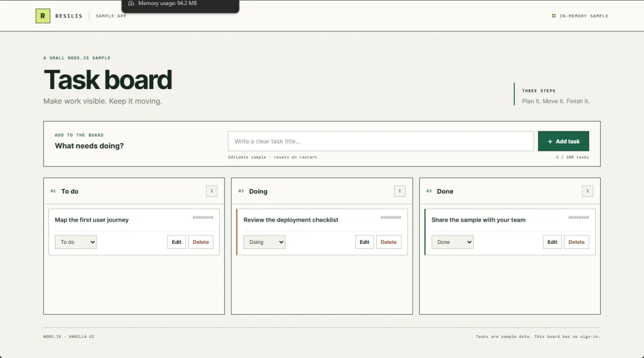The width and height of the screenshot is (644, 358).
Task: Click the Map the first user journey title
Action: [x=92, y=220]
